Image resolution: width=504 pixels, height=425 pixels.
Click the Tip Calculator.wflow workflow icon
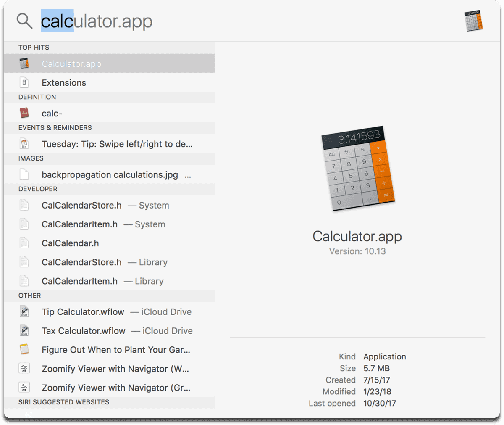pyautogui.click(x=24, y=311)
